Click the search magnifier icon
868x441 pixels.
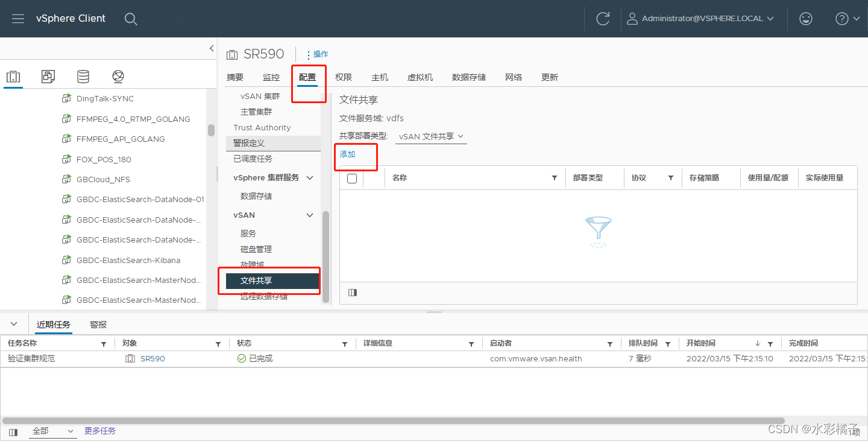131,19
